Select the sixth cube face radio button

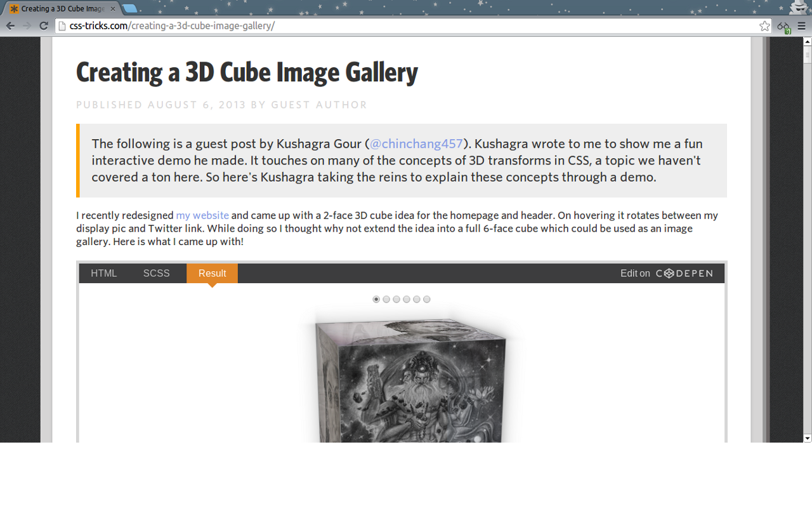tap(427, 299)
